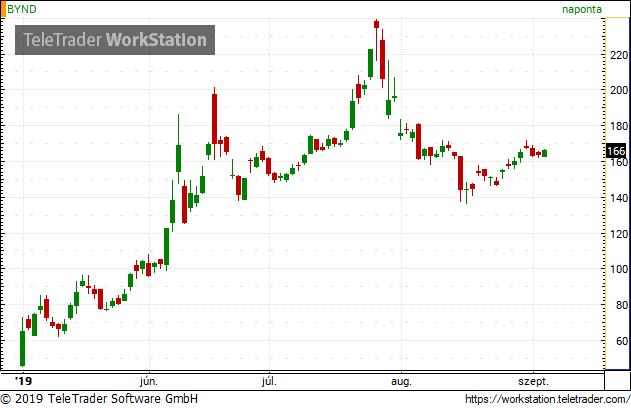Screen dimensions: 631x408
Task: Select the highest red candlestick at the late-July peak
Action: point(376,24)
